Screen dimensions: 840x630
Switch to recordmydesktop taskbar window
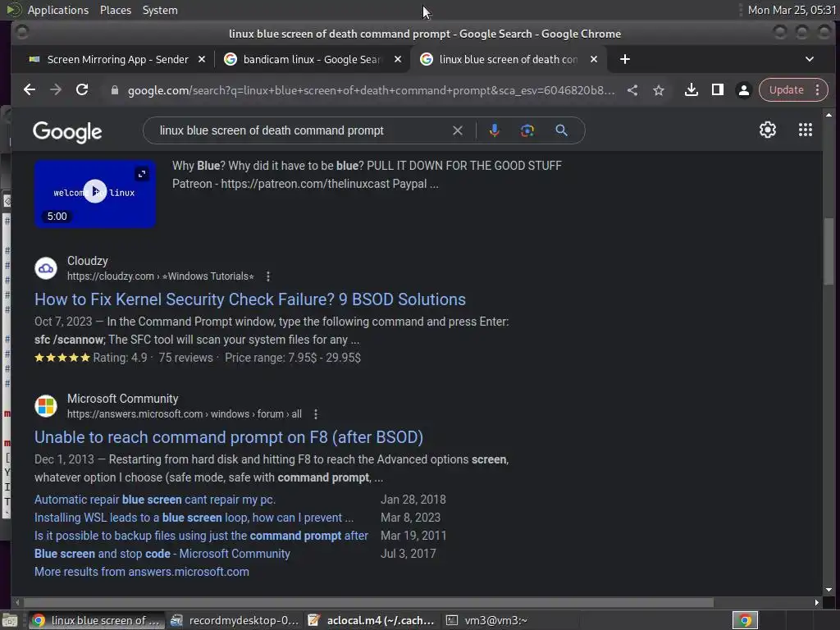point(235,620)
